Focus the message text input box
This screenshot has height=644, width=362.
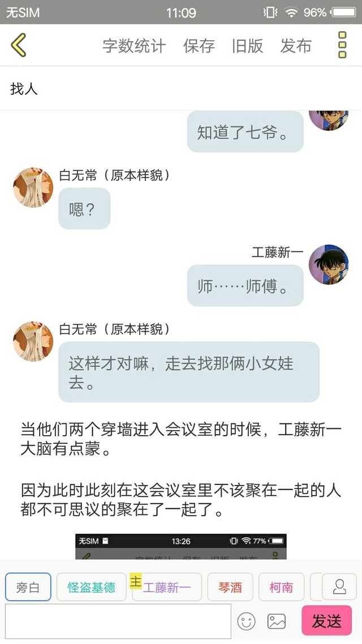tap(118, 621)
